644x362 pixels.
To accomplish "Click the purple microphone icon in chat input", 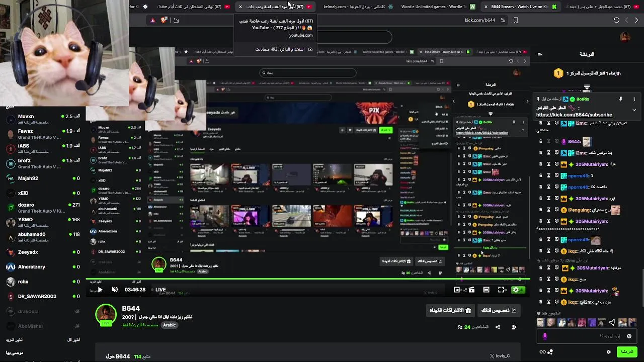I will pos(545,336).
